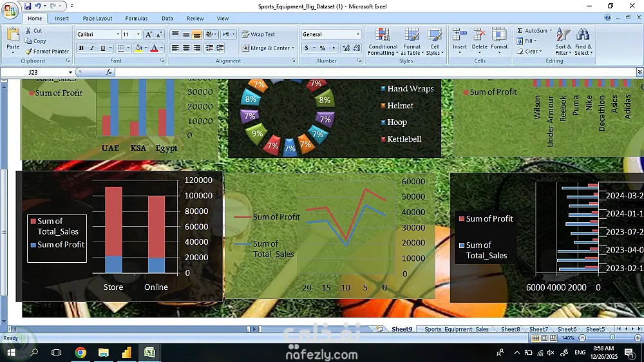Decrease indent in the Alignment group

209,48
